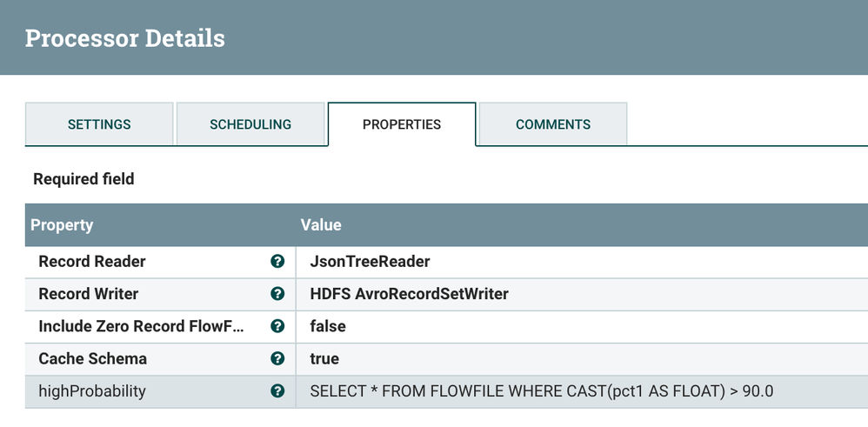Change the HDFS AvroRecordSetWriter value

pyautogui.click(x=409, y=294)
